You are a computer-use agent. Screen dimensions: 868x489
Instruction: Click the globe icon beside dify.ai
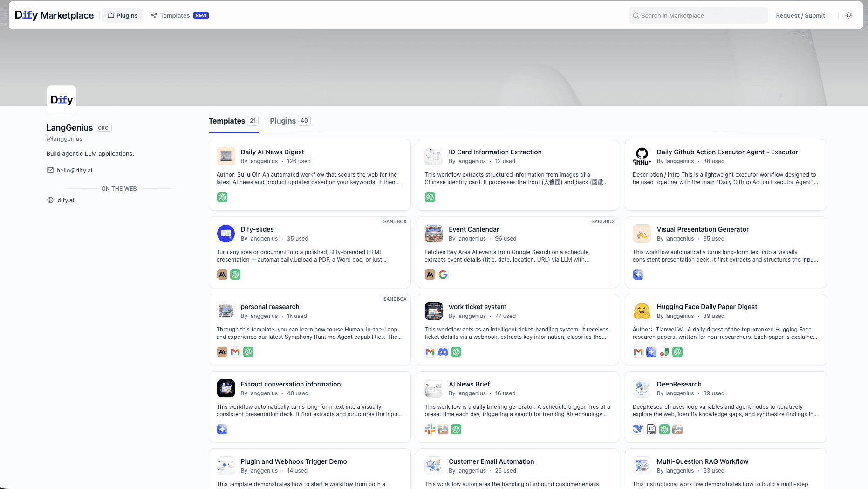point(50,200)
